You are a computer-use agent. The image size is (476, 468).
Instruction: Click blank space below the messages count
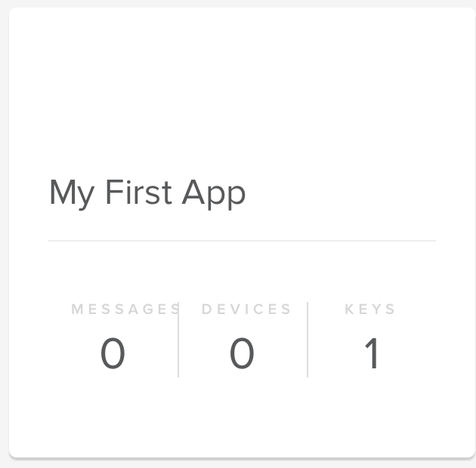coord(113,411)
